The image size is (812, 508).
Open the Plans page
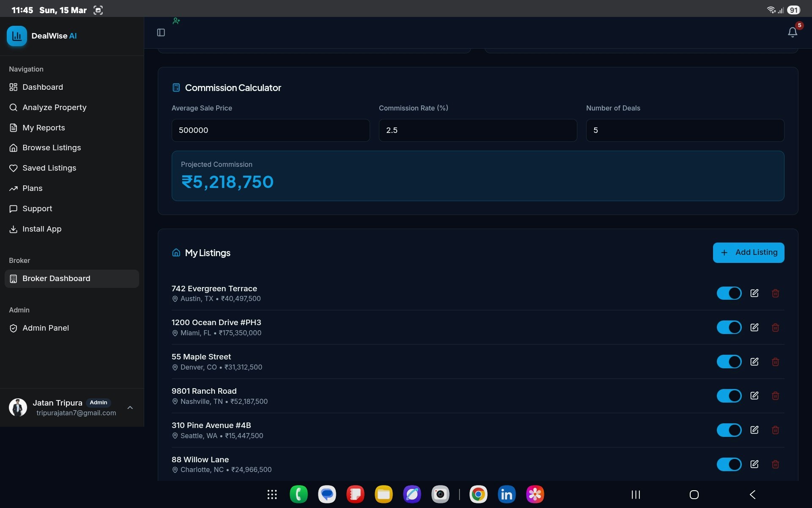pyautogui.click(x=32, y=188)
